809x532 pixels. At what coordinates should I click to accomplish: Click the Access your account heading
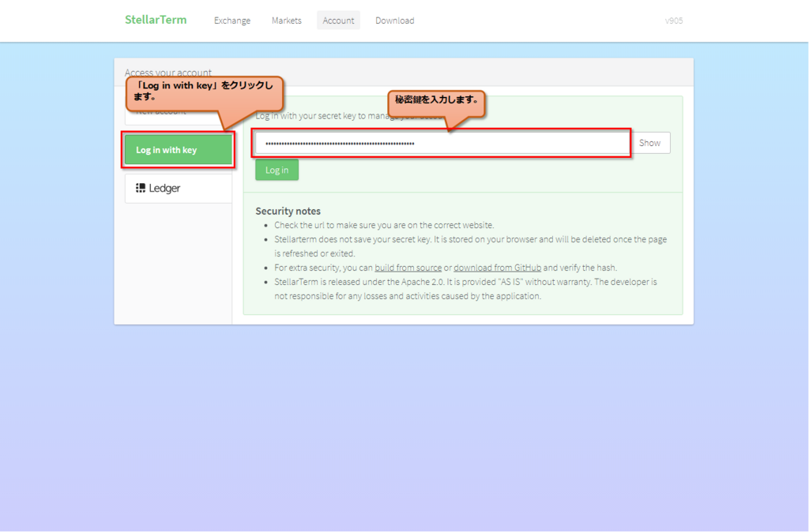pos(168,72)
